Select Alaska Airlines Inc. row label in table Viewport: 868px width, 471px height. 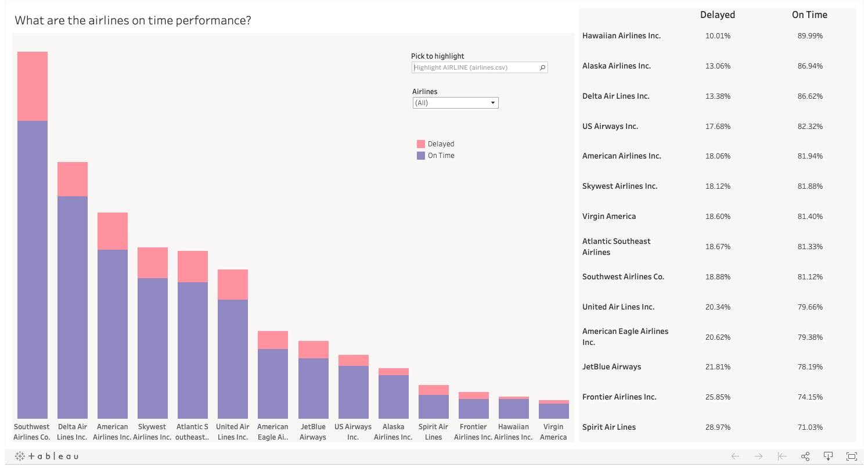617,66
